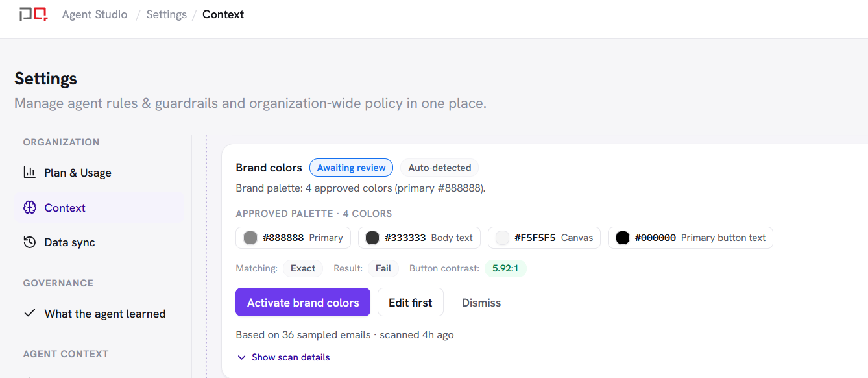This screenshot has height=378, width=868.
Task: Click the Data sync clock icon
Action: pos(29,242)
